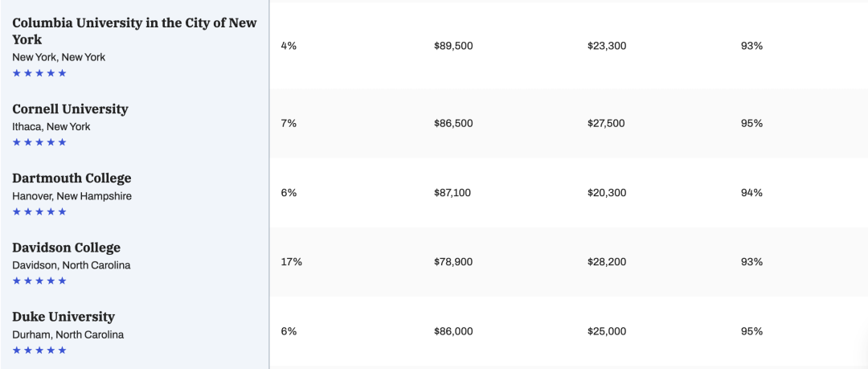Open the Davidson College link
This screenshot has height=369, width=868.
[67, 248]
